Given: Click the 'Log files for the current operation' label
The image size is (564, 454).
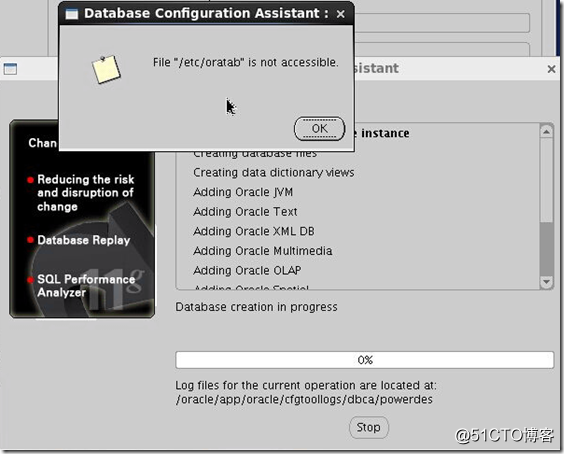Looking at the screenshot, I should 306,385.
